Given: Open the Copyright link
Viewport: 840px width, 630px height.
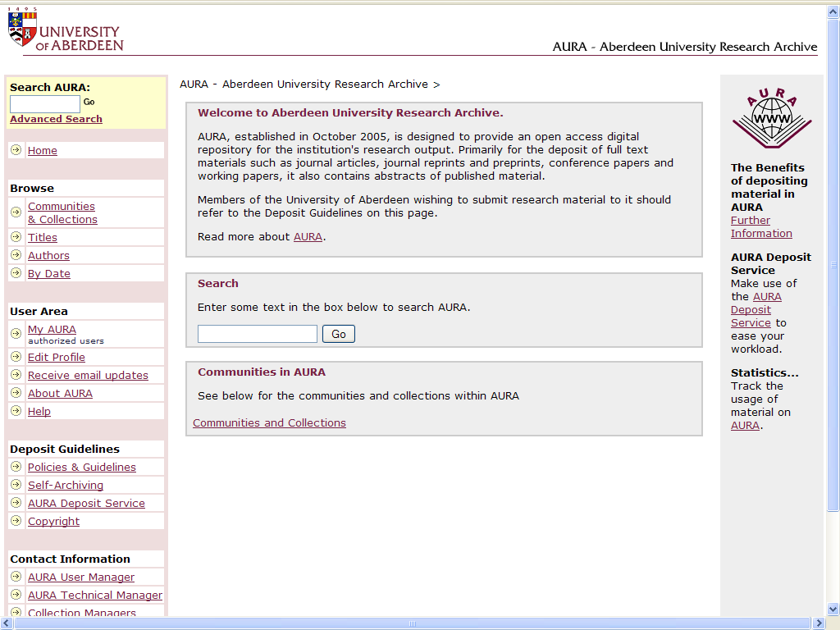Looking at the screenshot, I should coord(53,521).
